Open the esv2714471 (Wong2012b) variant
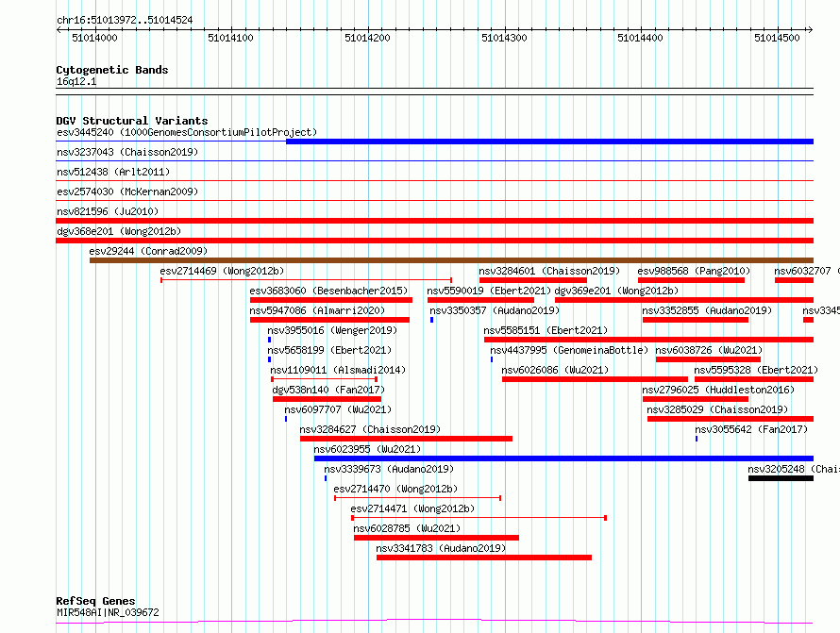Viewport: 840px width, 633px height. pyautogui.click(x=412, y=508)
